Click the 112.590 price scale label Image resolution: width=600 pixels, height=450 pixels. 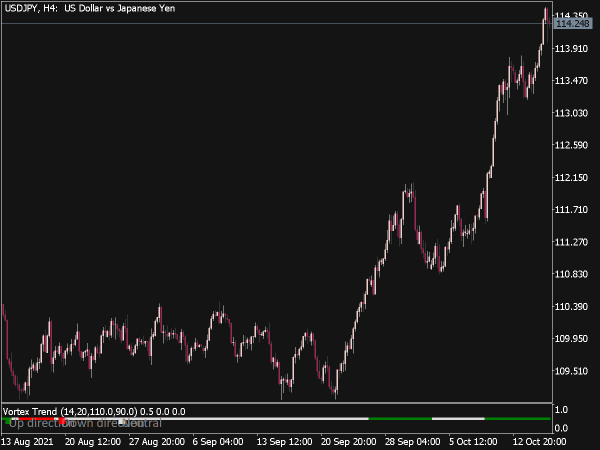point(571,145)
